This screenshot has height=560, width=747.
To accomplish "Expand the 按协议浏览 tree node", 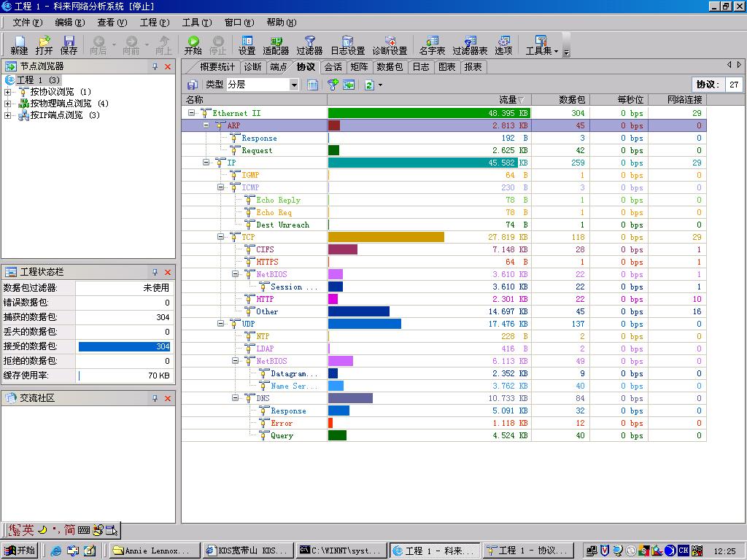I will point(7,92).
